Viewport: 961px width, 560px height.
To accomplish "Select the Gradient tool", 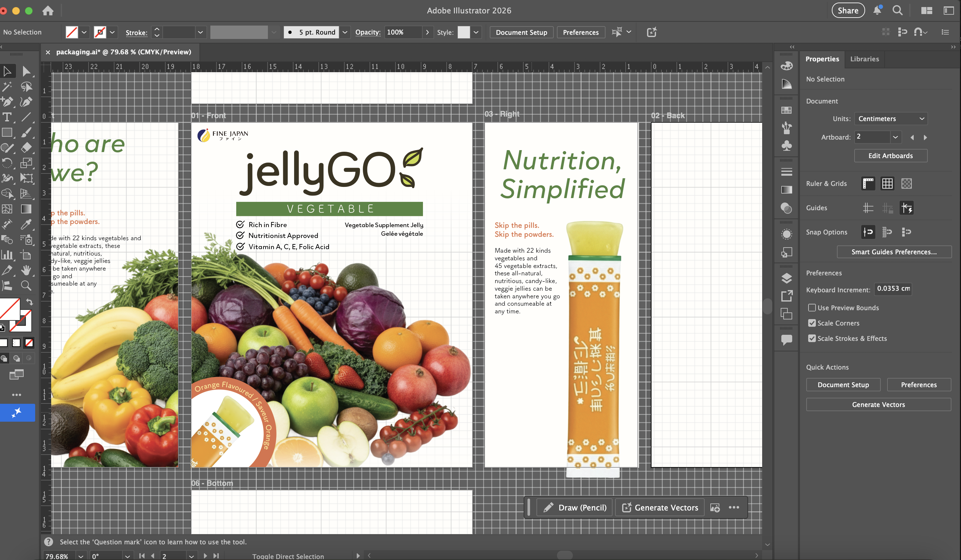I will (x=26, y=209).
